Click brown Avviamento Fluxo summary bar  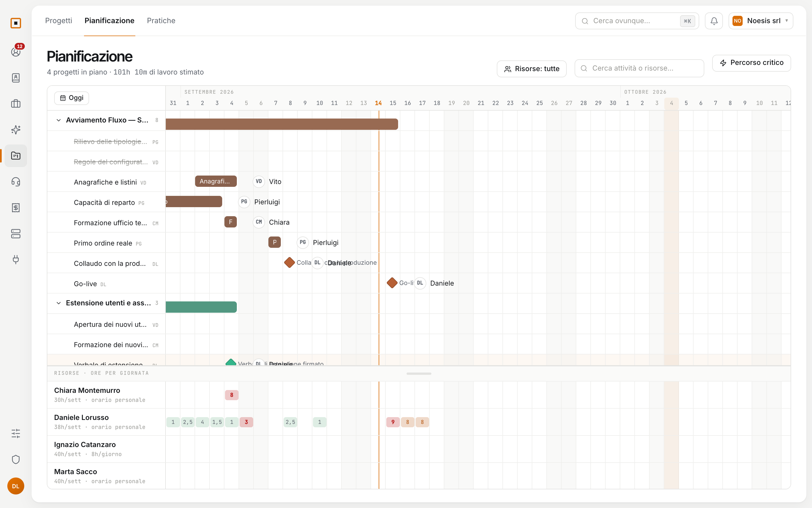tap(281, 124)
